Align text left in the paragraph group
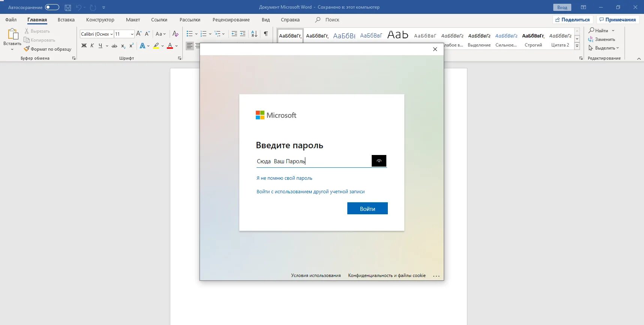The height and width of the screenshot is (325, 644). 190,46
